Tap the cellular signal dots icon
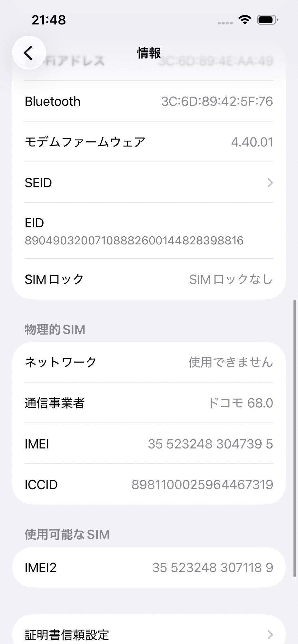This screenshot has height=644, width=298. pos(225,23)
